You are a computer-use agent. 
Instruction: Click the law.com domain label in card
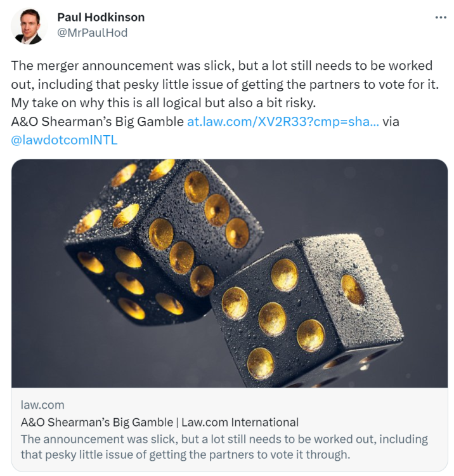(x=42, y=405)
